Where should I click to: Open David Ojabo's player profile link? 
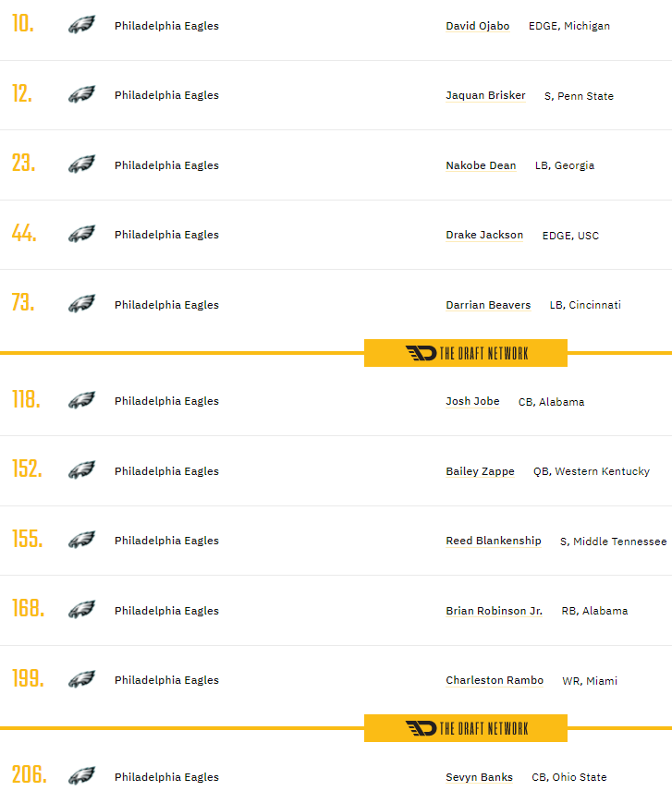pos(477,26)
